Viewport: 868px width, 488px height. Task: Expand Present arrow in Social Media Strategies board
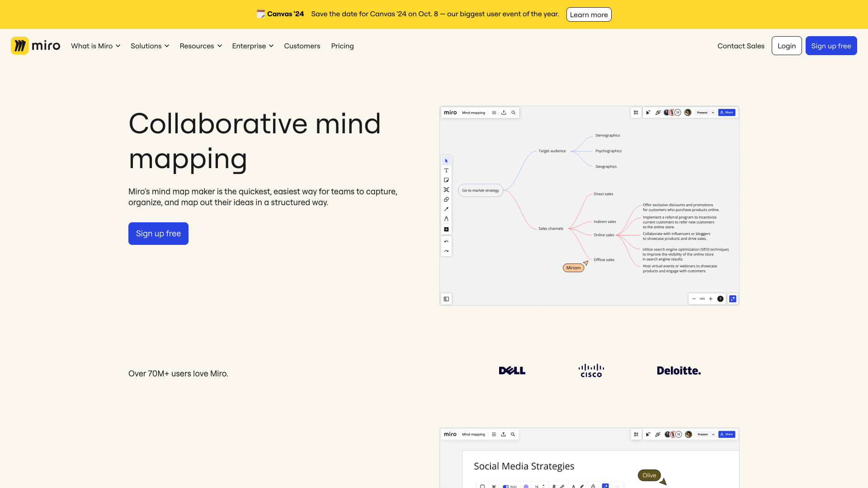713,434
